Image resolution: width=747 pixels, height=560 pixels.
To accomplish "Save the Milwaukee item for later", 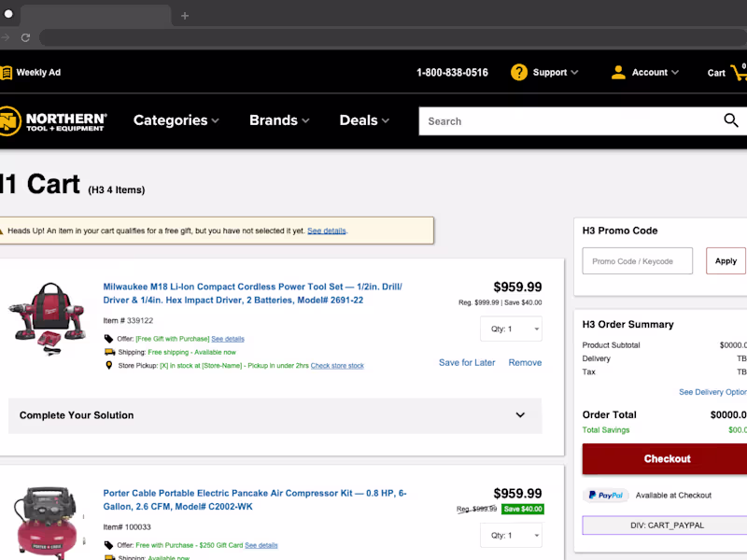I will (467, 363).
